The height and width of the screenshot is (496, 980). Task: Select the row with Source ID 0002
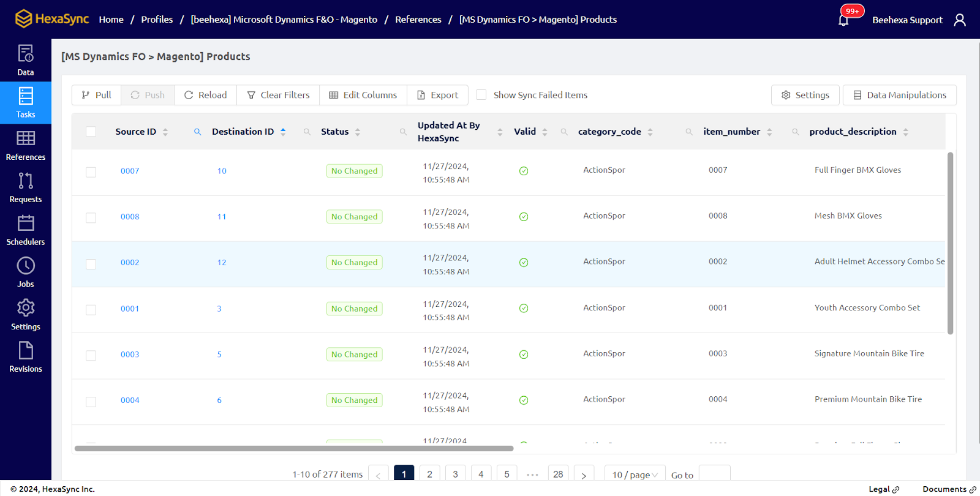pyautogui.click(x=91, y=264)
